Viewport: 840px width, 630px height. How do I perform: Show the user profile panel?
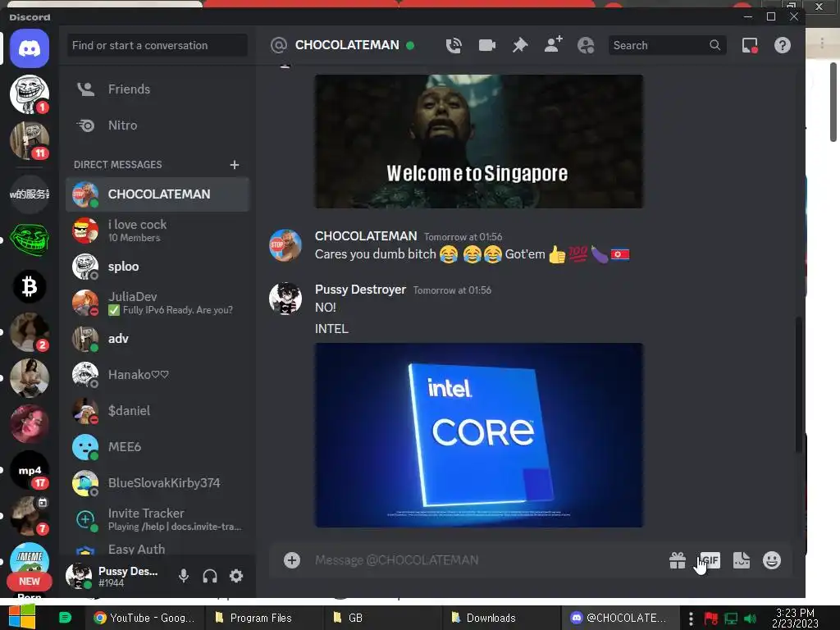coord(586,46)
